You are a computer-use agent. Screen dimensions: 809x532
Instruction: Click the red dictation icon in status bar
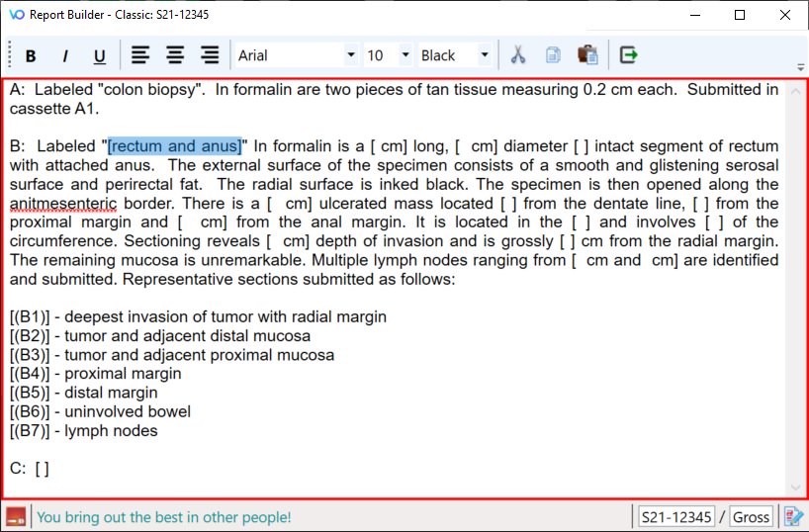[16, 516]
